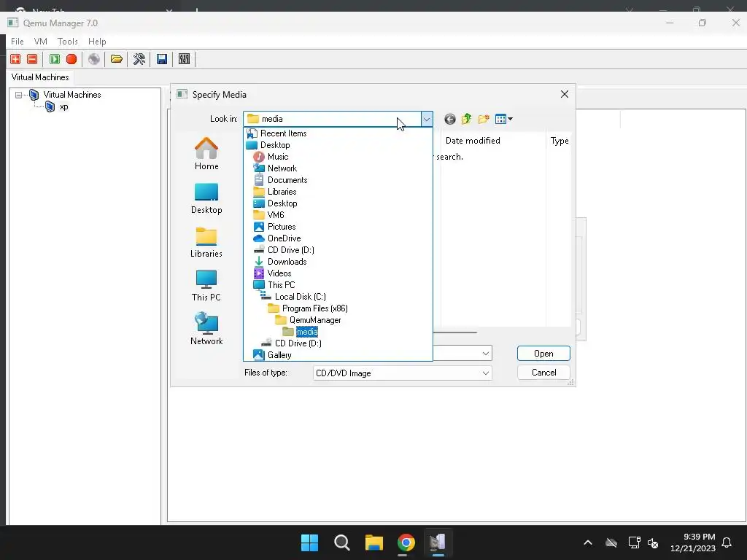
Task: Show hidden system tray icons
Action: pyautogui.click(x=588, y=542)
